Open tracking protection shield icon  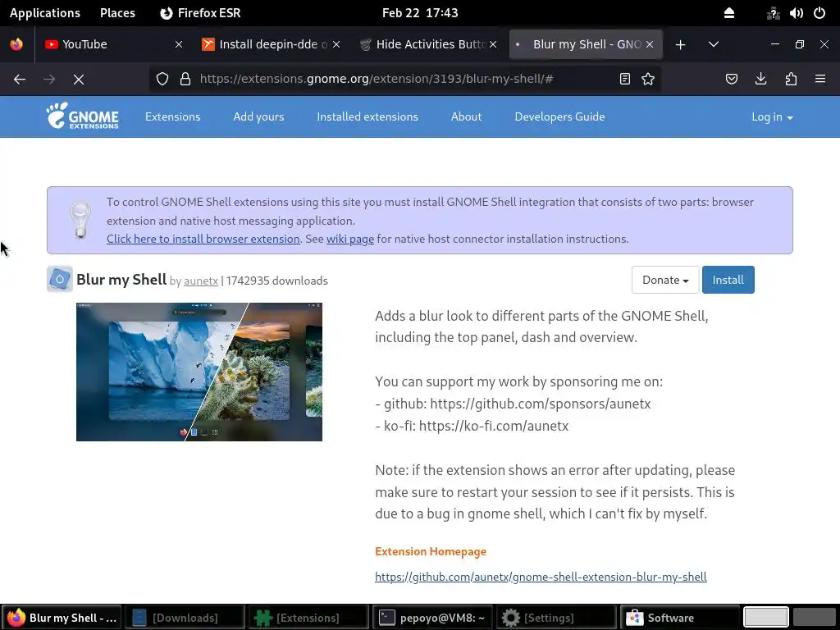pyautogui.click(x=162, y=80)
